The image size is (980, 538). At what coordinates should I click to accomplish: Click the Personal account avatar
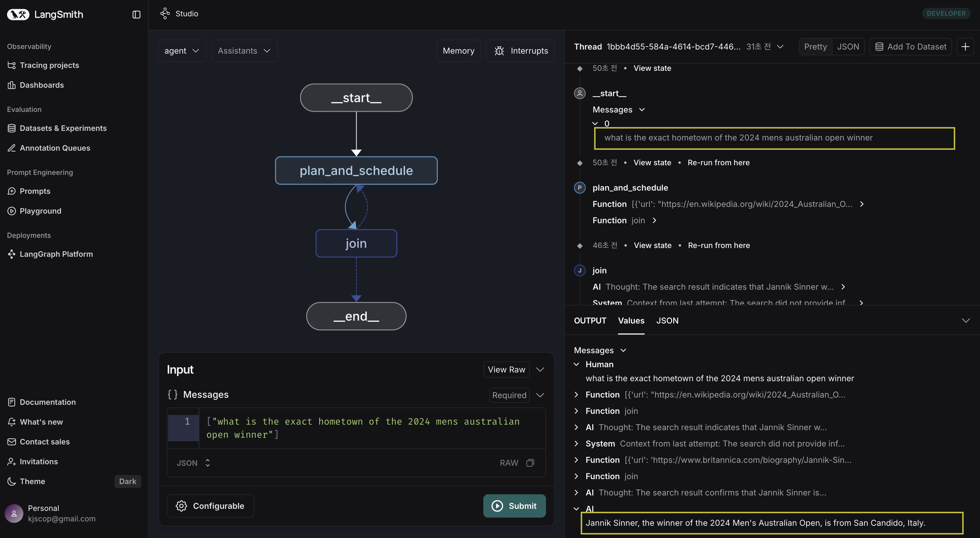(x=14, y=513)
